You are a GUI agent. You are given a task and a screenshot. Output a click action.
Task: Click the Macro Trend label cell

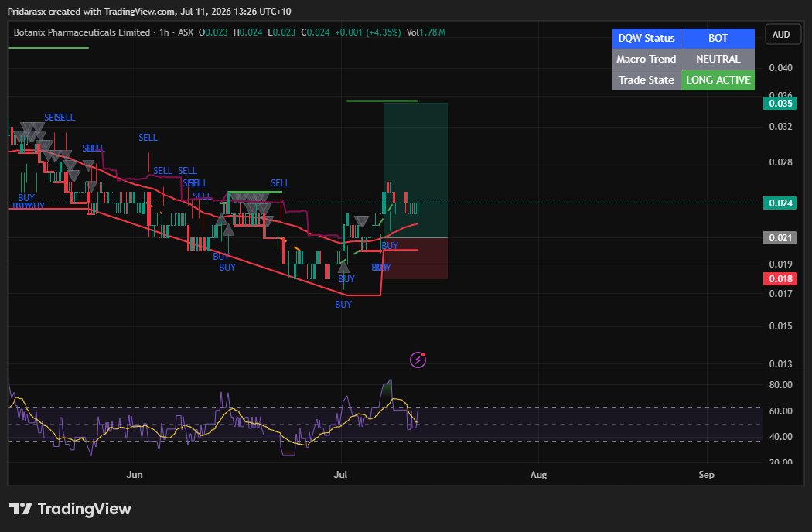(x=647, y=59)
